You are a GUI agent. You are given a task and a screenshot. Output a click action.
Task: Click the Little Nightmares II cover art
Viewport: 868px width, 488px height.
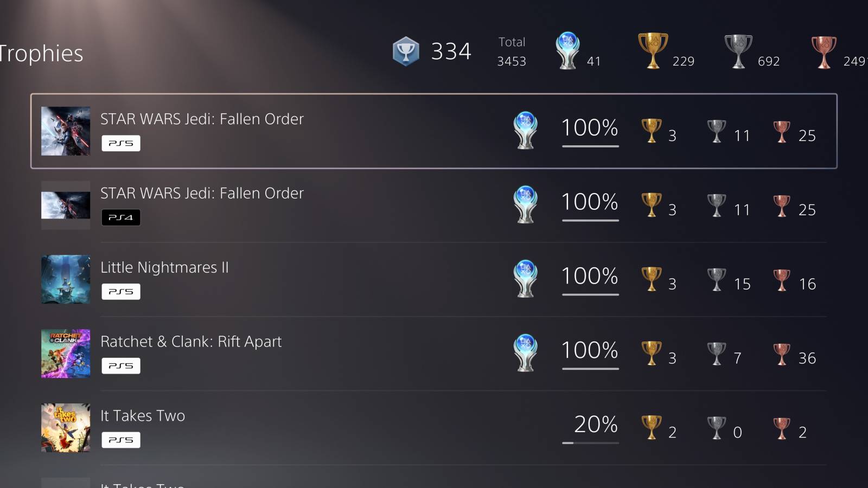pyautogui.click(x=65, y=279)
